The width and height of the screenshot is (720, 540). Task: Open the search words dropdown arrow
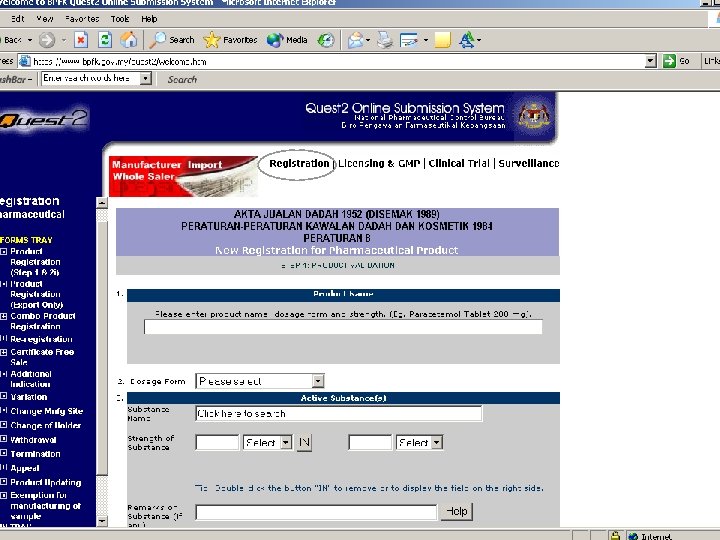point(145,79)
